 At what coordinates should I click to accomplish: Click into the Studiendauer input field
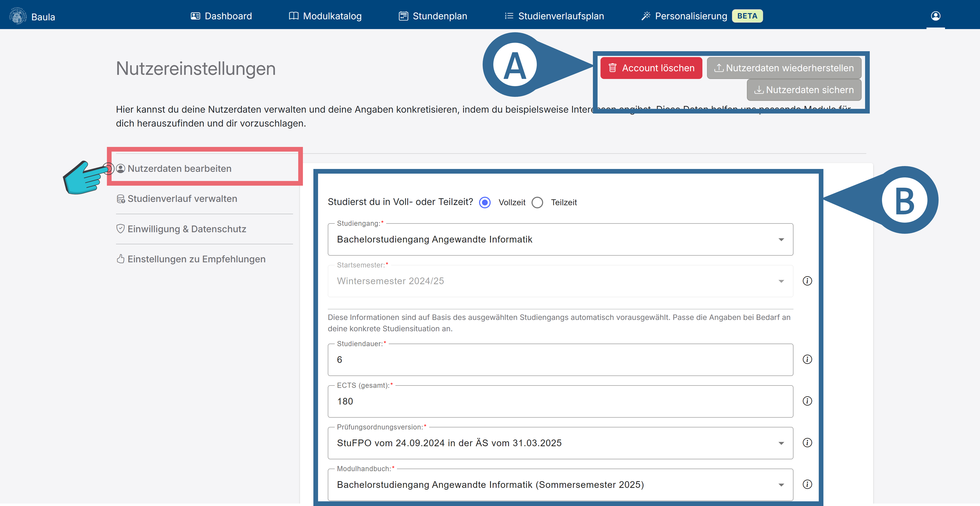(560, 360)
